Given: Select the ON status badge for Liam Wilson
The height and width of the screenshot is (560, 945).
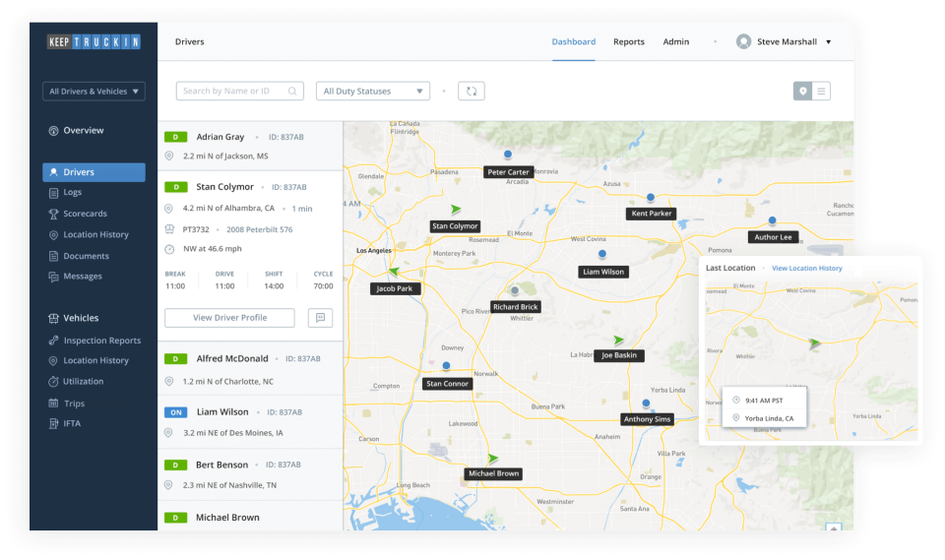Looking at the screenshot, I should click(x=175, y=412).
